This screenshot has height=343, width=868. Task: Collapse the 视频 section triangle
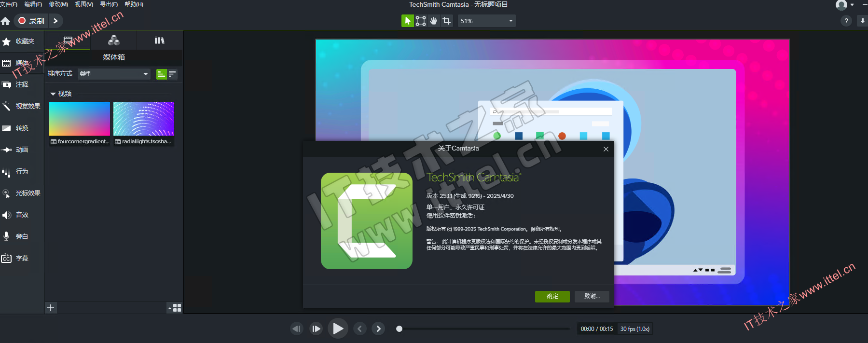point(53,94)
